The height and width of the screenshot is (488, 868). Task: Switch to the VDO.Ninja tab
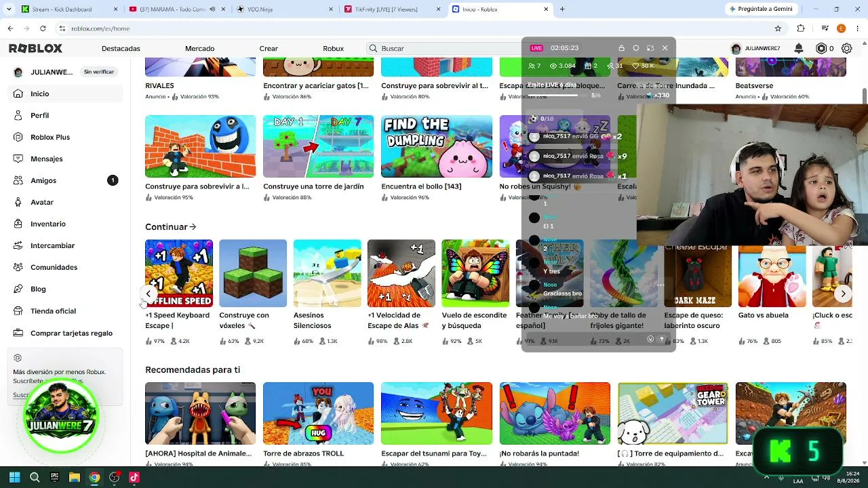pos(286,9)
